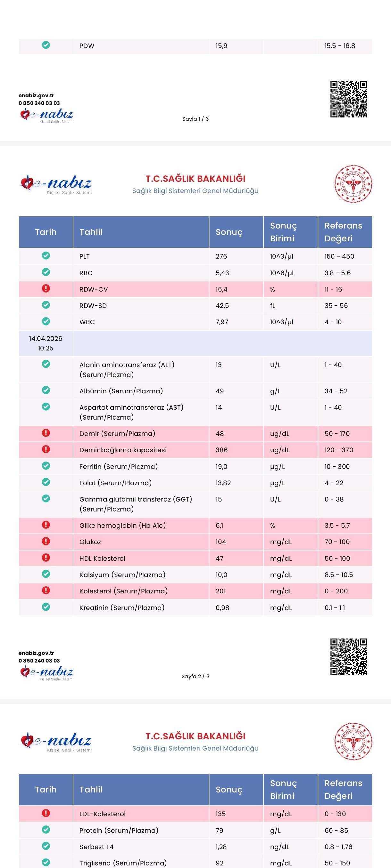Click the QR code in page 1 footer
The width and height of the screenshot is (391, 868).
click(x=348, y=99)
